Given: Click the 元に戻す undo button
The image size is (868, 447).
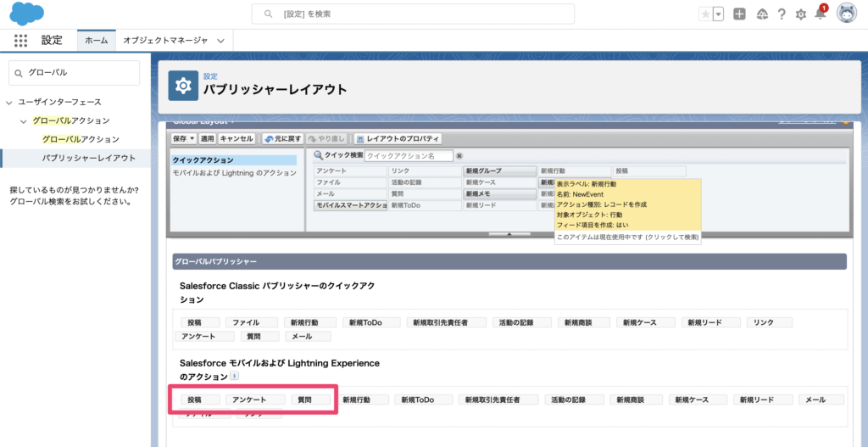Looking at the screenshot, I should point(282,138).
